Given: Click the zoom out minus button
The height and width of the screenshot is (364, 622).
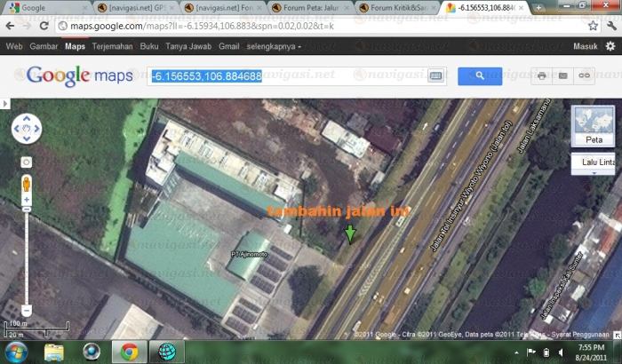Looking at the screenshot, I should tap(27, 309).
